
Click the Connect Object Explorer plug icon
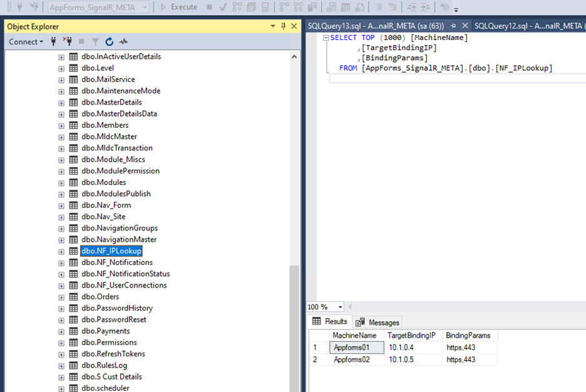(54, 41)
